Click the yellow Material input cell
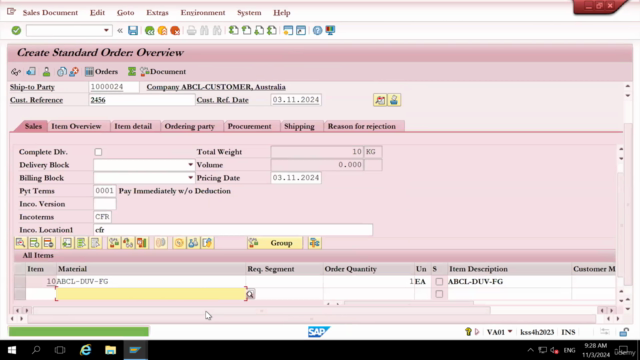640x360 pixels. click(x=151, y=294)
